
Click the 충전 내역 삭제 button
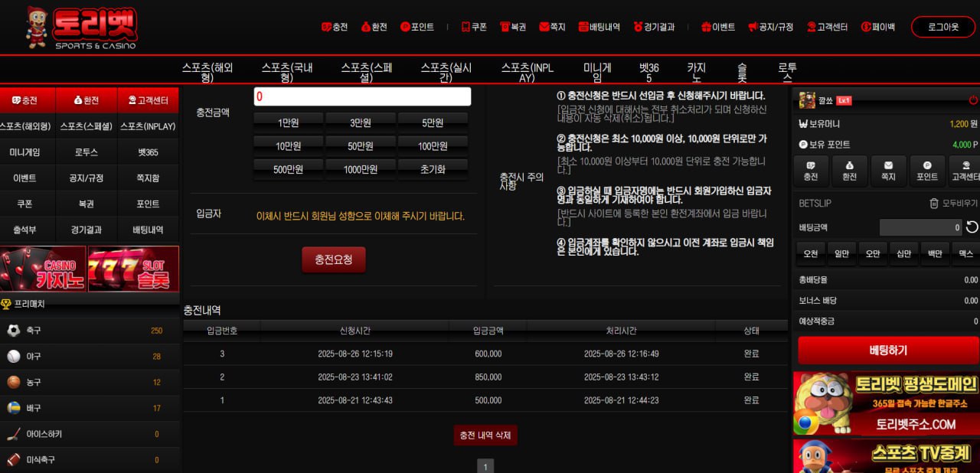point(485,435)
